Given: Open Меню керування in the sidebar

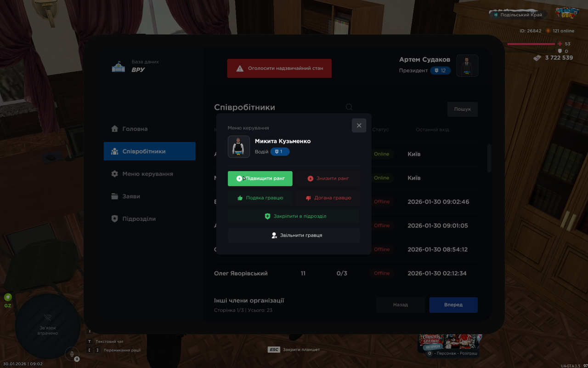Looking at the screenshot, I should (149, 174).
